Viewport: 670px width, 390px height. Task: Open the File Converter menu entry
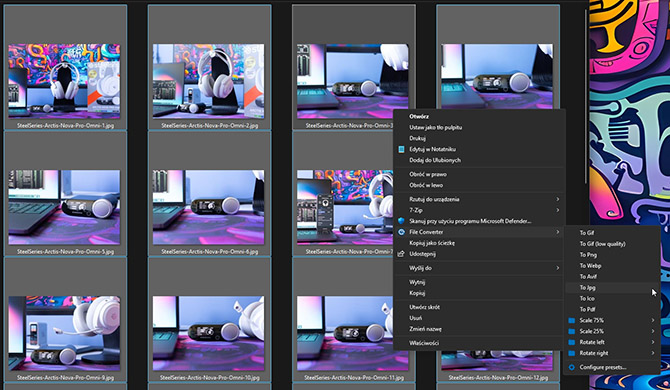[479, 232]
